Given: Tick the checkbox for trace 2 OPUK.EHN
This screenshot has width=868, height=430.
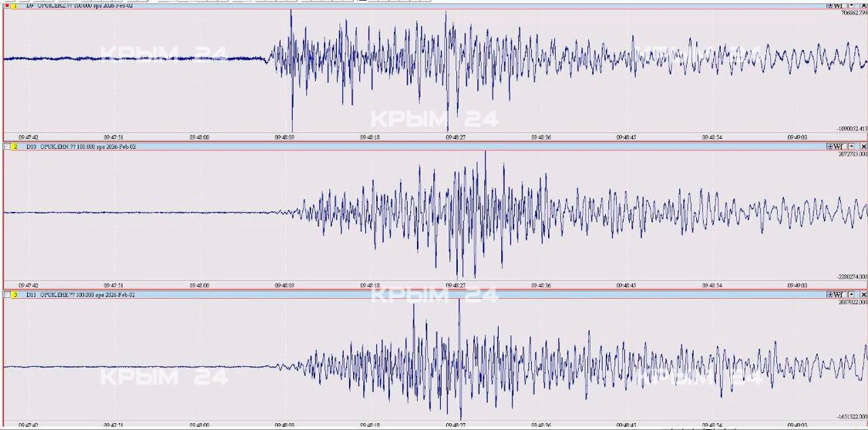Looking at the screenshot, I should [x=6, y=146].
